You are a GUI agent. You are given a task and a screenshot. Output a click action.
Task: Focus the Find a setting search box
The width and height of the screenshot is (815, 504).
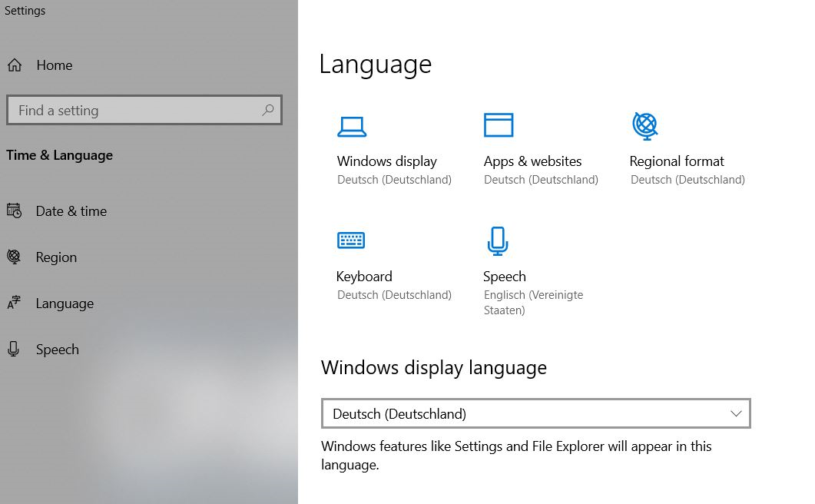[x=144, y=110]
